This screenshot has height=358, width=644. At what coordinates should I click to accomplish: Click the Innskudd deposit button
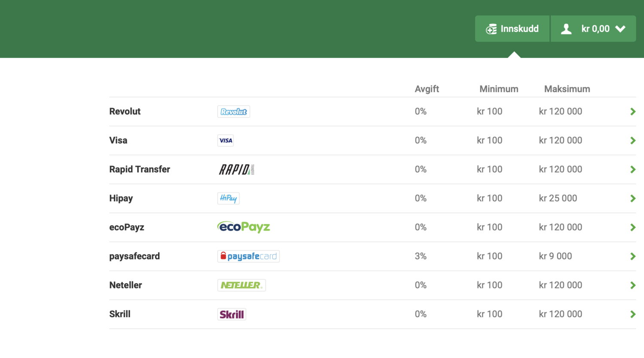click(512, 29)
